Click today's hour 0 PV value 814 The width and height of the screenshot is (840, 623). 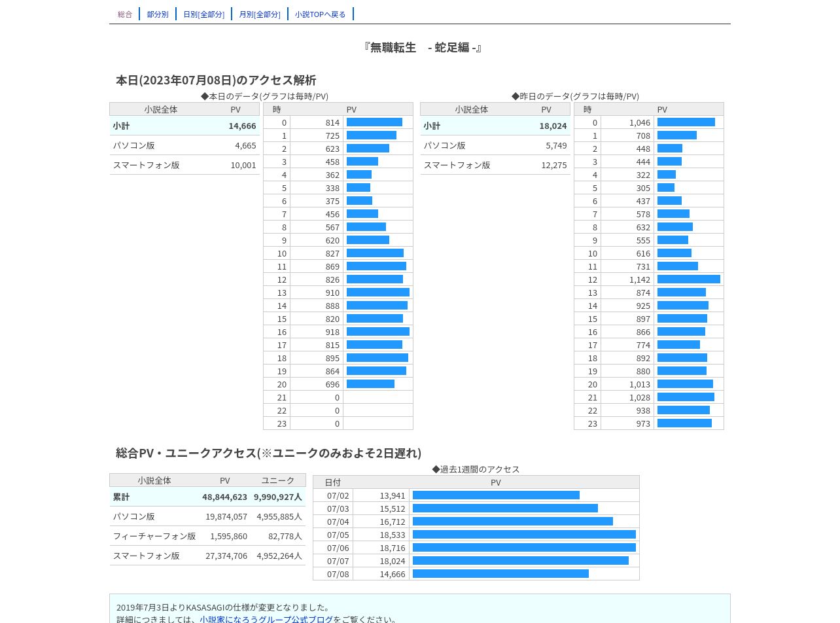tap(332, 122)
